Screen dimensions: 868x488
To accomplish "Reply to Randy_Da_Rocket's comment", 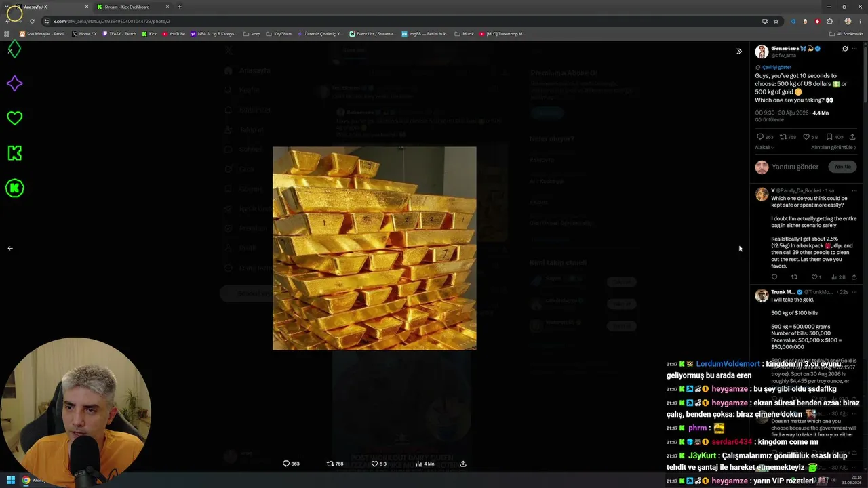I will [x=774, y=277].
